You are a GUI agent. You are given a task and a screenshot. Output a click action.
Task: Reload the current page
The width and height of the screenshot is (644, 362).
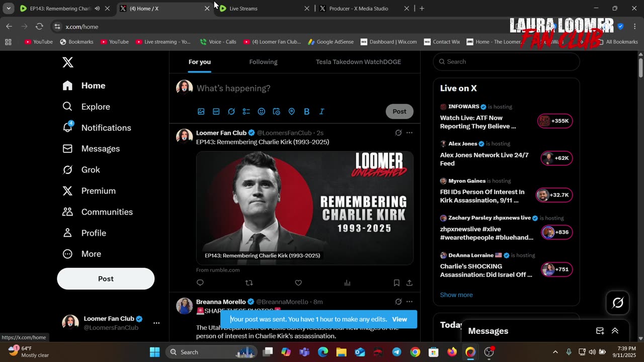(39, 27)
